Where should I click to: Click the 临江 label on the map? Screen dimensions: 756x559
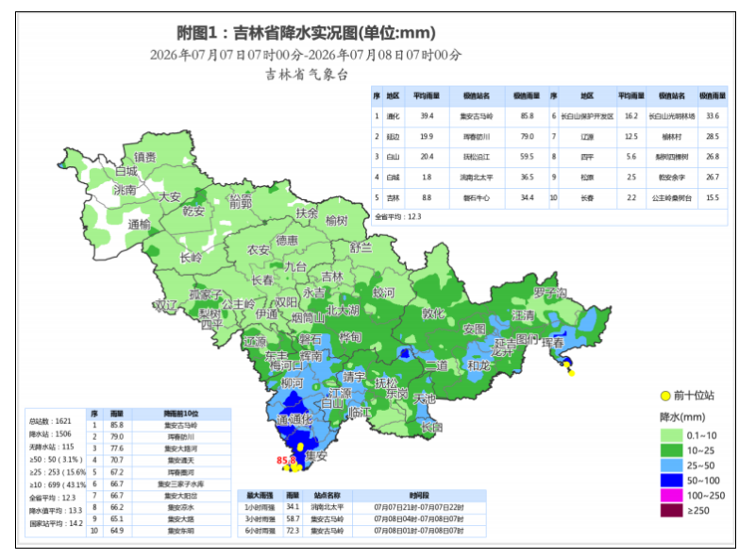tap(359, 412)
